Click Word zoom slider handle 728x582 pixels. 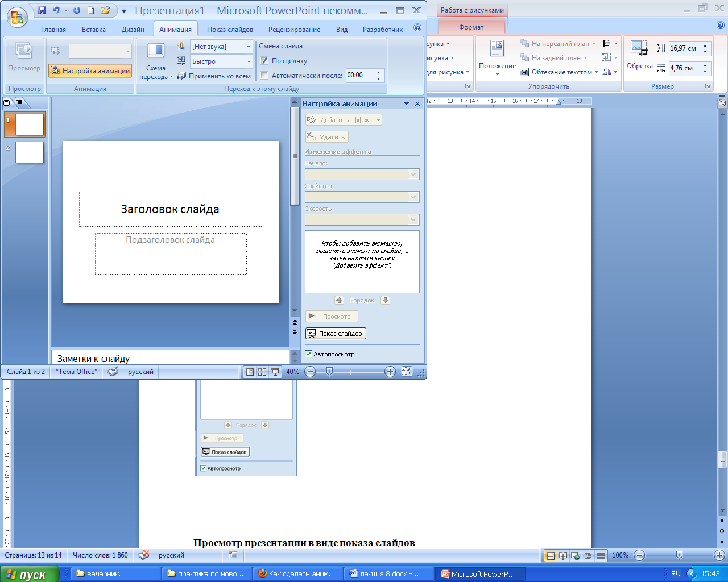679,555
